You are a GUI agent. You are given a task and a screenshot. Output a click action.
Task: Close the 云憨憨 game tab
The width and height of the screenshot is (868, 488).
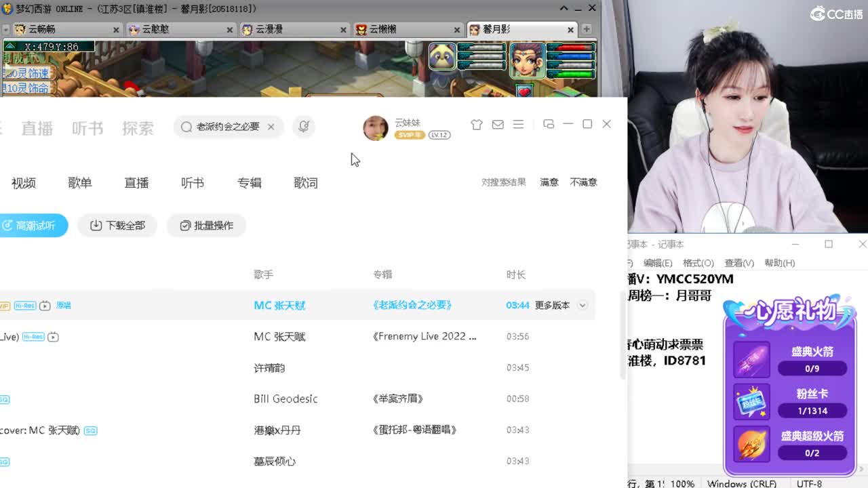[230, 30]
